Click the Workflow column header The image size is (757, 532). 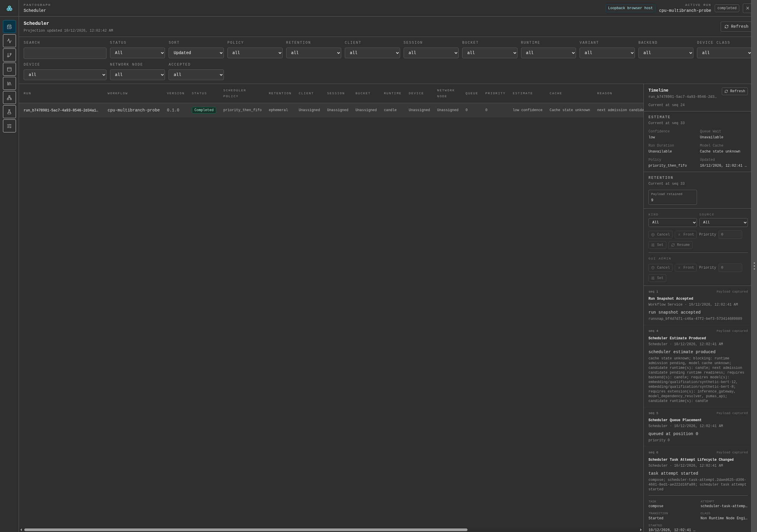[x=118, y=93]
